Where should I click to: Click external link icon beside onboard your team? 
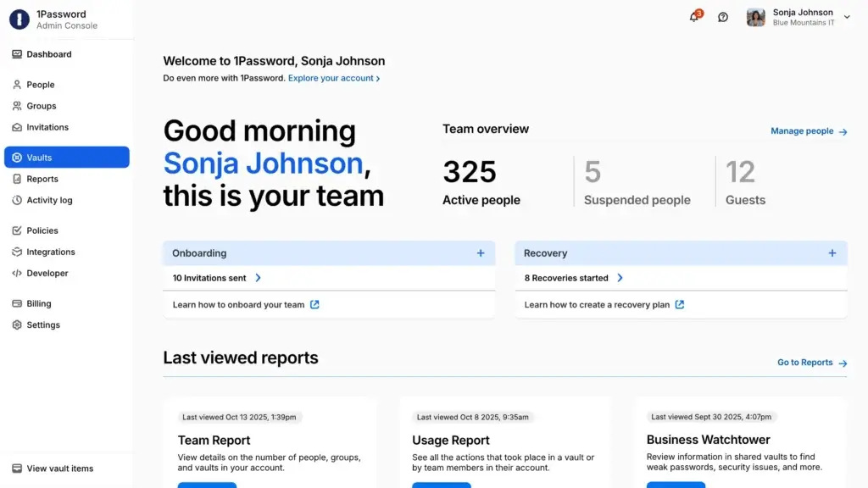tap(314, 304)
